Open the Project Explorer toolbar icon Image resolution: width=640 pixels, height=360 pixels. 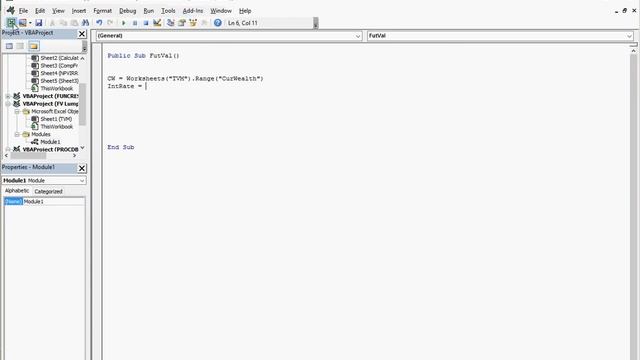171,23
